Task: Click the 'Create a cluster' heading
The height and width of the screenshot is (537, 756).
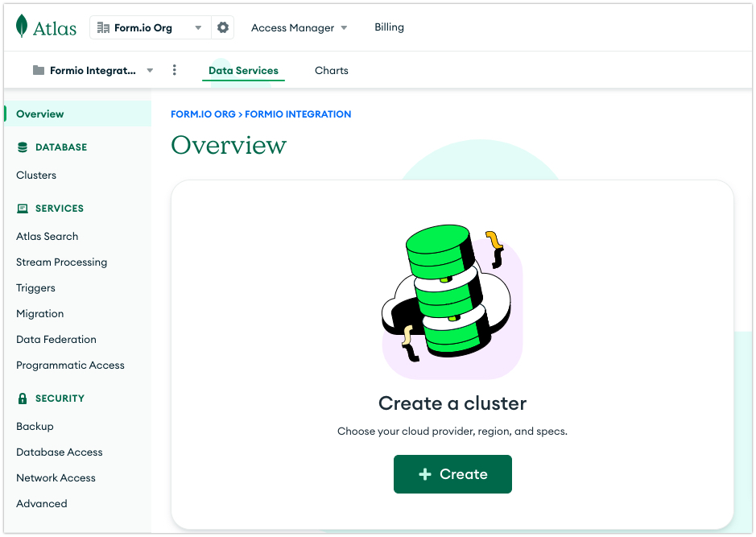Action: point(452,403)
